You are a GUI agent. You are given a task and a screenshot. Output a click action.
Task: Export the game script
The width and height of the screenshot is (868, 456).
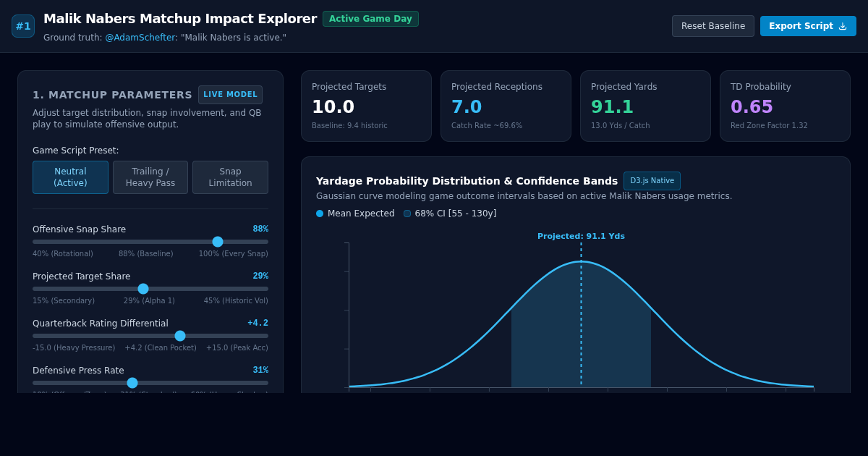coord(808,26)
